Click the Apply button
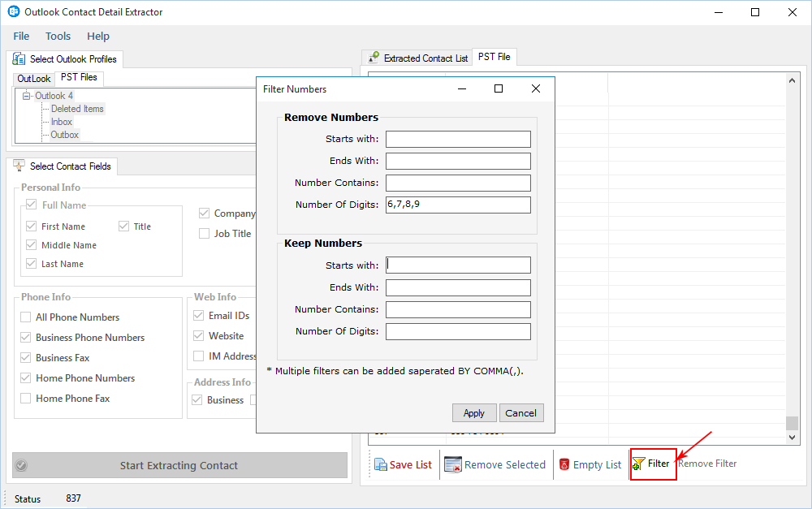The height and width of the screenshot is (509, 812). pyautogui.click(x=474, y=412)
